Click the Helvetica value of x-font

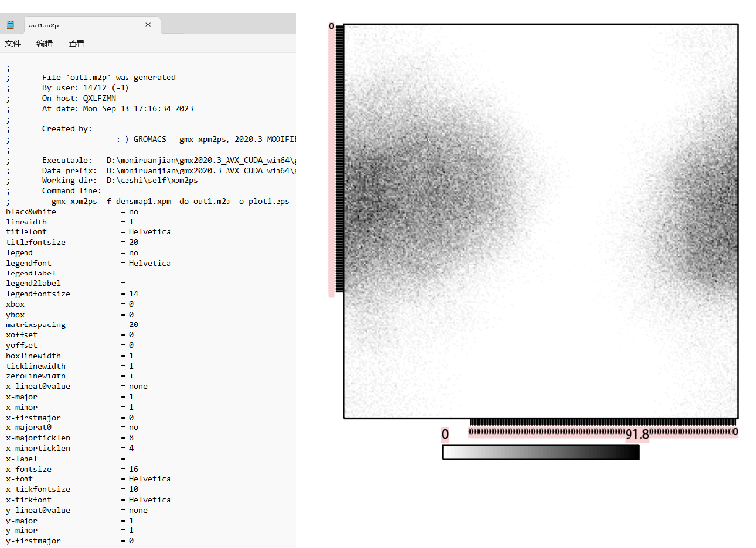tap(149, 479)
